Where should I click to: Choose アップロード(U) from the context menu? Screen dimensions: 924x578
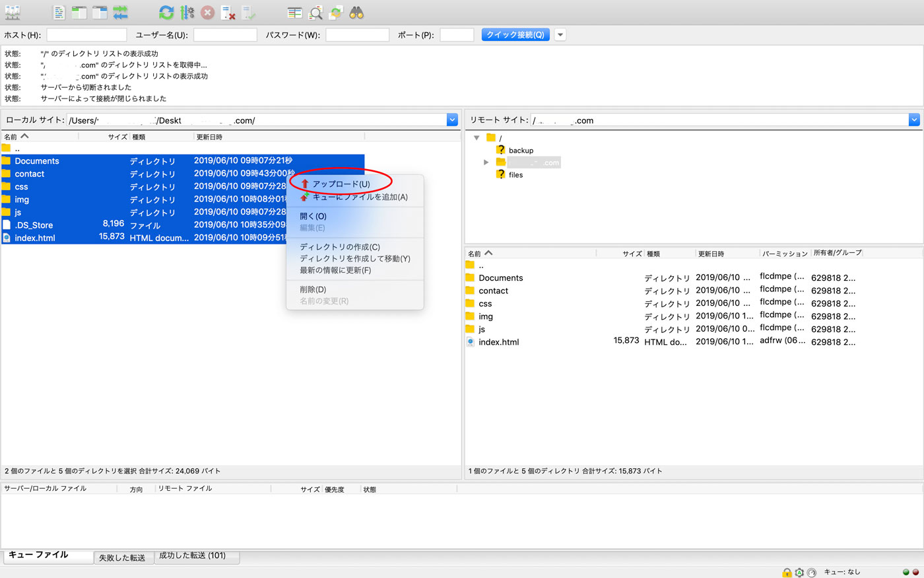(341, 184)
